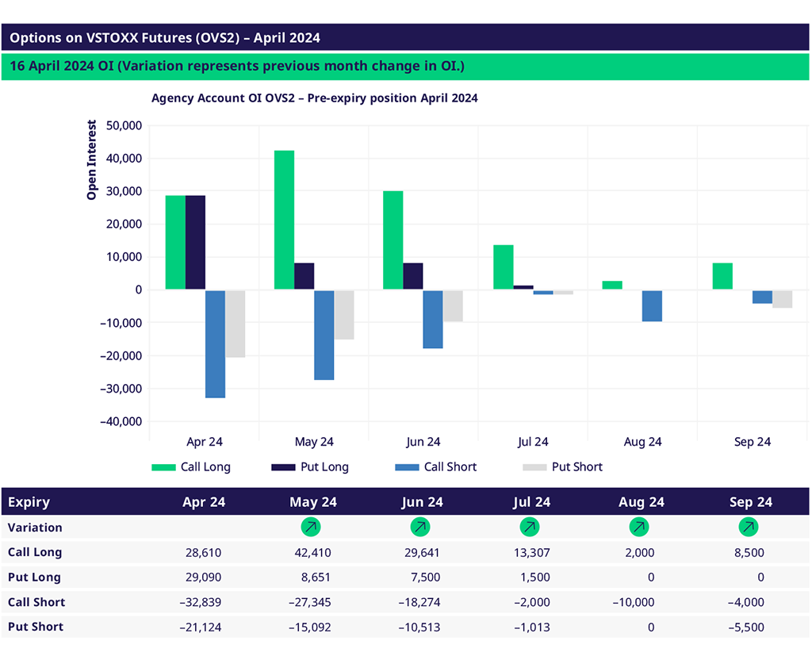Click the Options on VSTOXX Futures title bar
Image resolution: width=812 pixels, height=660 pixels.
[405, 38]
